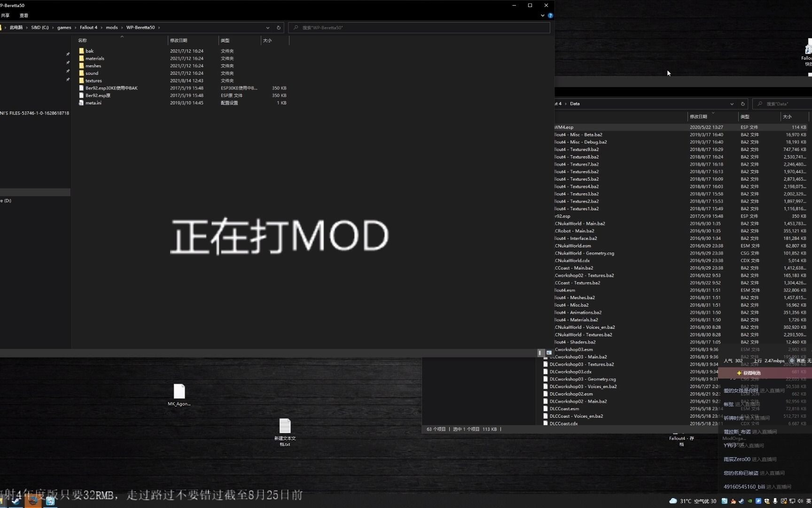The width and height of the screenshot is (812, 508).
Task: Open the Explorer help icon
Action: point(550,16)
